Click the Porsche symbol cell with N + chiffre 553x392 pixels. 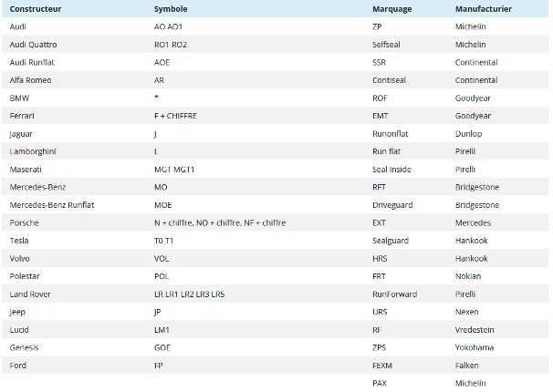click(x=219, y=222)
